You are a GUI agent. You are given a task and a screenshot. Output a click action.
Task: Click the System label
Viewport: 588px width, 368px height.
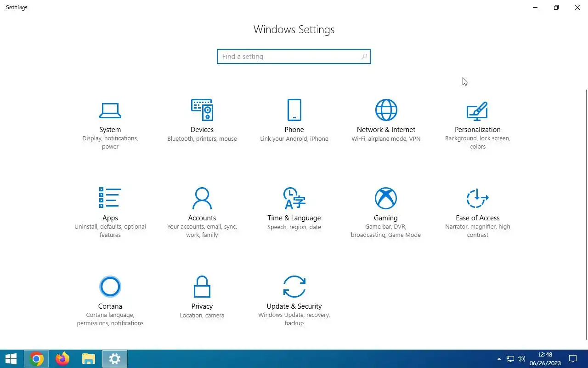pyautogui.click(x=110, y=130)
